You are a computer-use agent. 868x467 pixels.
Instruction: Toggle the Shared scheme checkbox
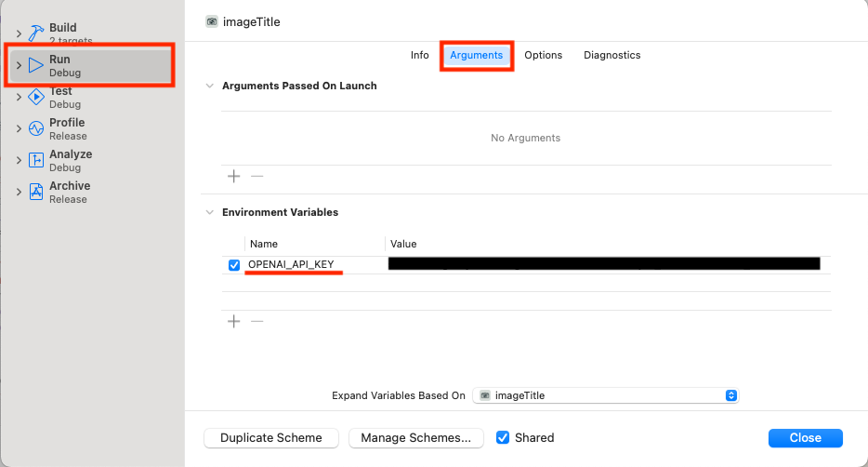[503, 437]
